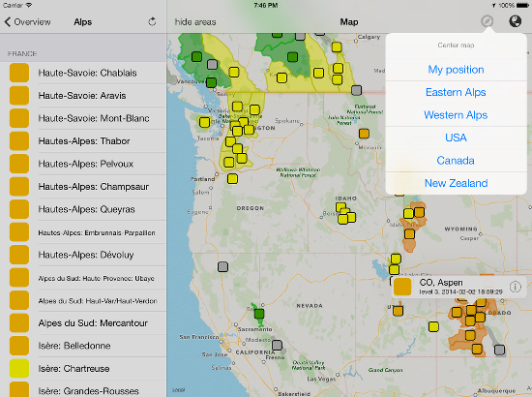
Task: Tap Alps title in list header
Action: pyautogui.click(x=83, y=22)
